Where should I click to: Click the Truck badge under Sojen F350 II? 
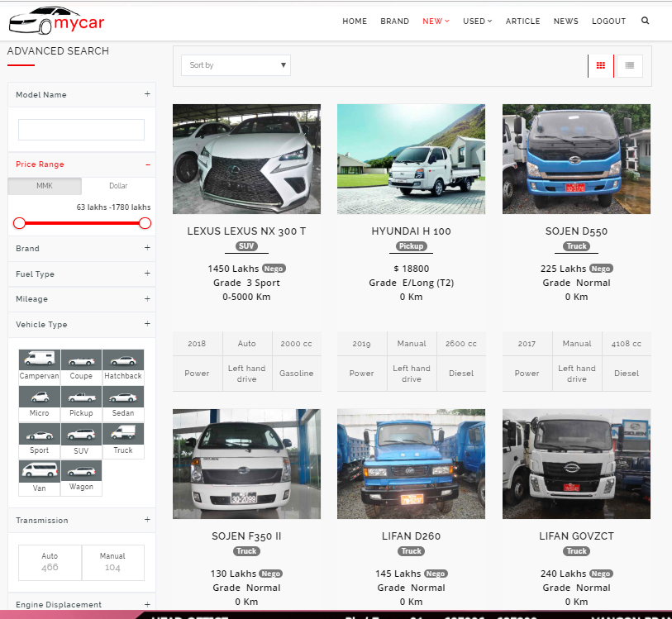246,551
